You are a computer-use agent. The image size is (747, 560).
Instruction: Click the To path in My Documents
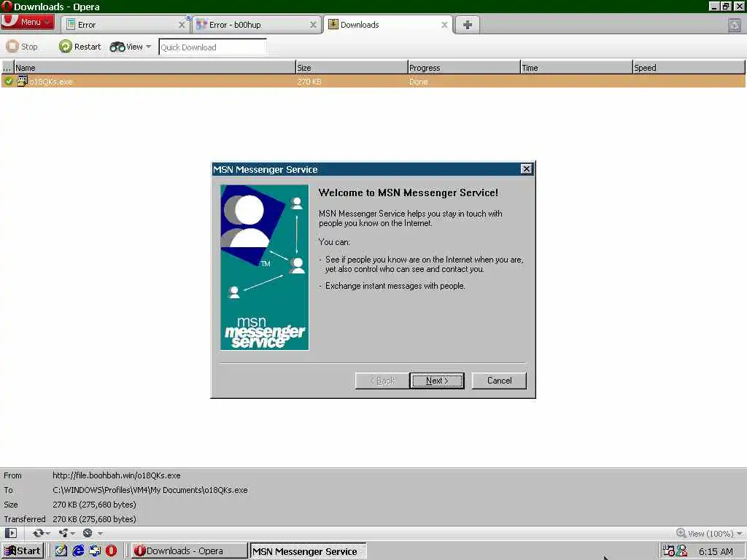coord(150,490)
